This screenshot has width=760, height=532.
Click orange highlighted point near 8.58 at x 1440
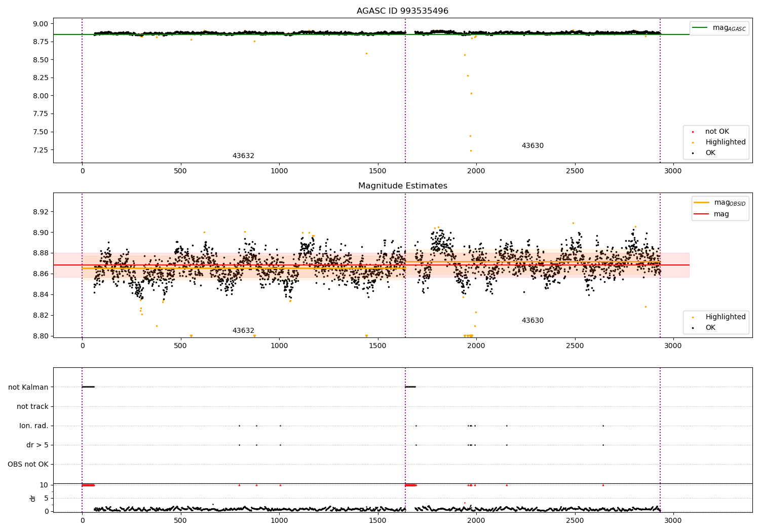[366, 53]
